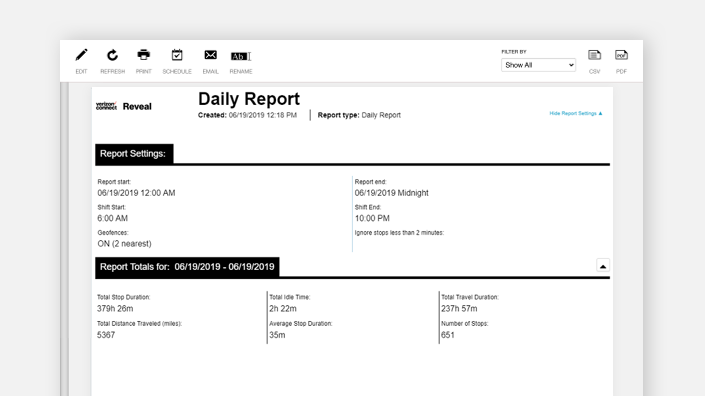
Task: Print the Daily Report
Action: (144, 55)
